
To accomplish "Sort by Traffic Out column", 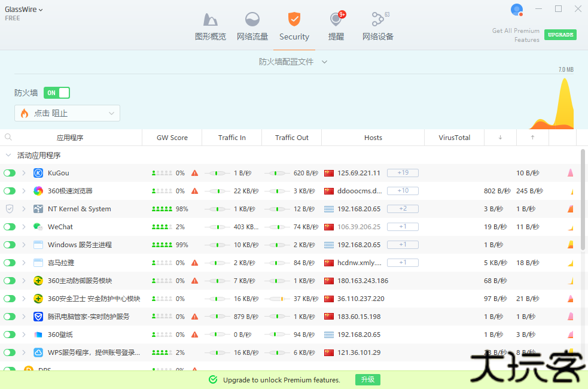I will point(292,138).
